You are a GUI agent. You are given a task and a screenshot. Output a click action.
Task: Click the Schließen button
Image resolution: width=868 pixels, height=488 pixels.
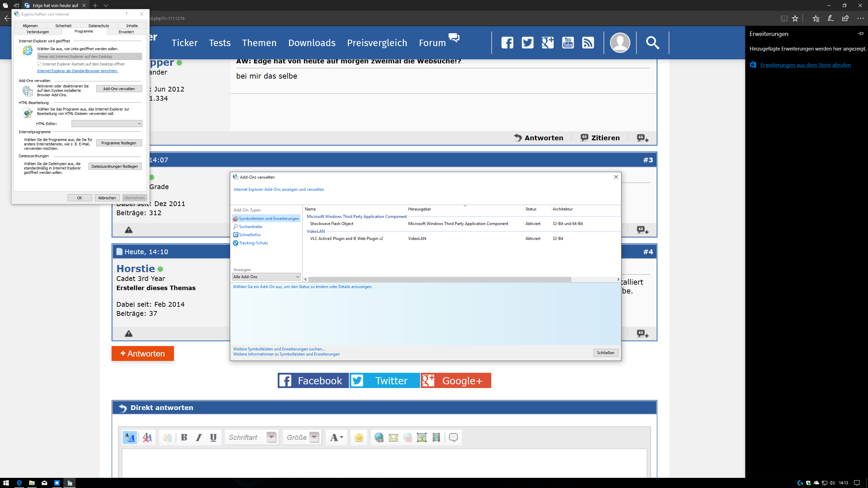pos(606,353)
